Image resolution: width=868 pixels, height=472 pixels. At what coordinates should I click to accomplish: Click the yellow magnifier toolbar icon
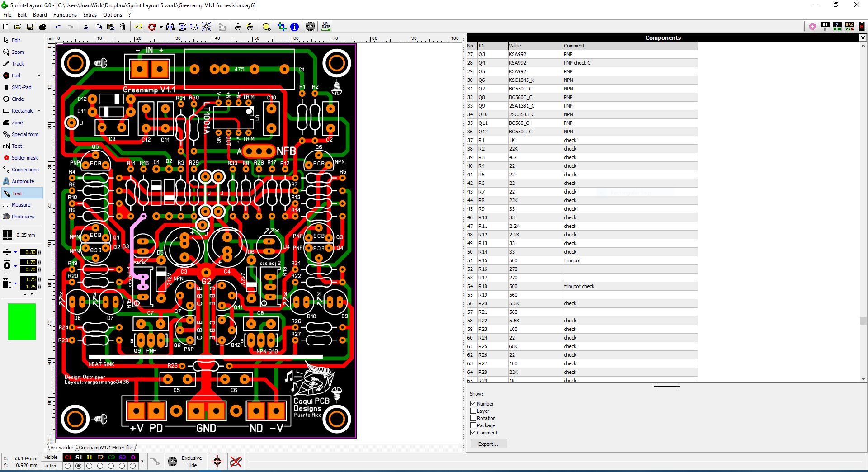[266, 27]
